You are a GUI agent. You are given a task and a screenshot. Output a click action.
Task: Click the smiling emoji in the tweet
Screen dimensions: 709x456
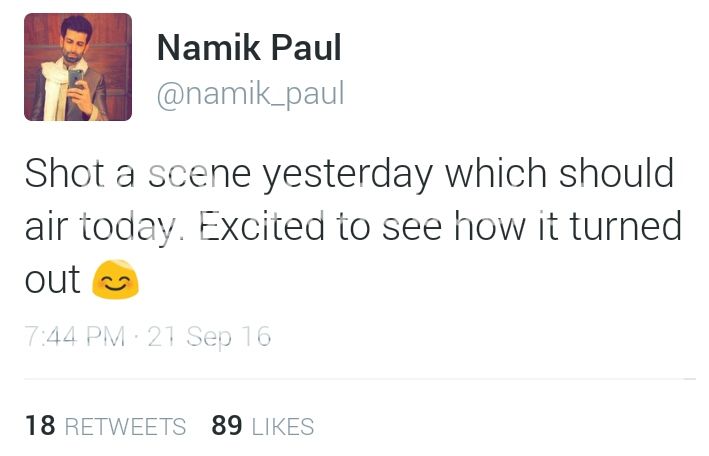coord(115,283)
